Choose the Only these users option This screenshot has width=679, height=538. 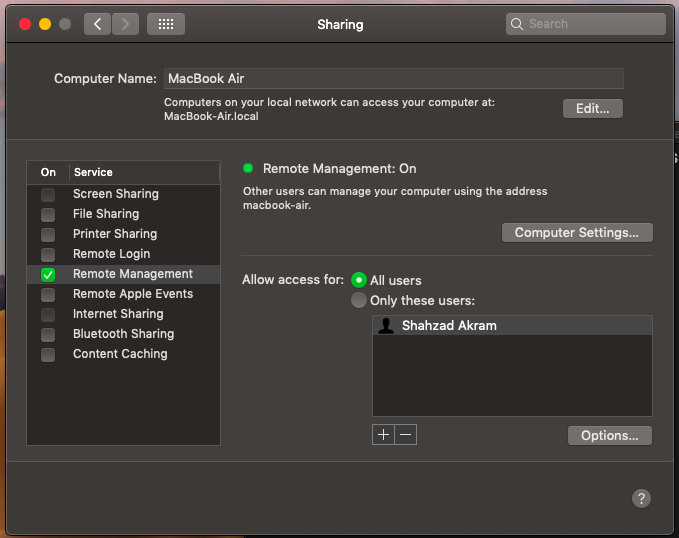pos(359,300)
